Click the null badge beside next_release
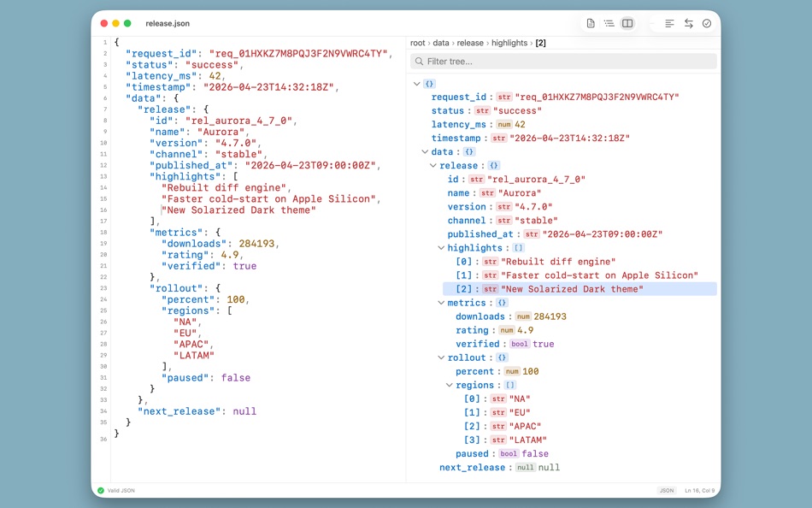The height and width of the screenshot is (508, 812). pos(525,468)
